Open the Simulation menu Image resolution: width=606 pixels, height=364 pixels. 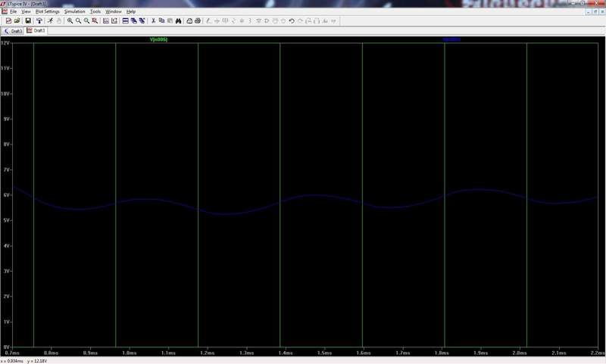click(x=74, y=11)
